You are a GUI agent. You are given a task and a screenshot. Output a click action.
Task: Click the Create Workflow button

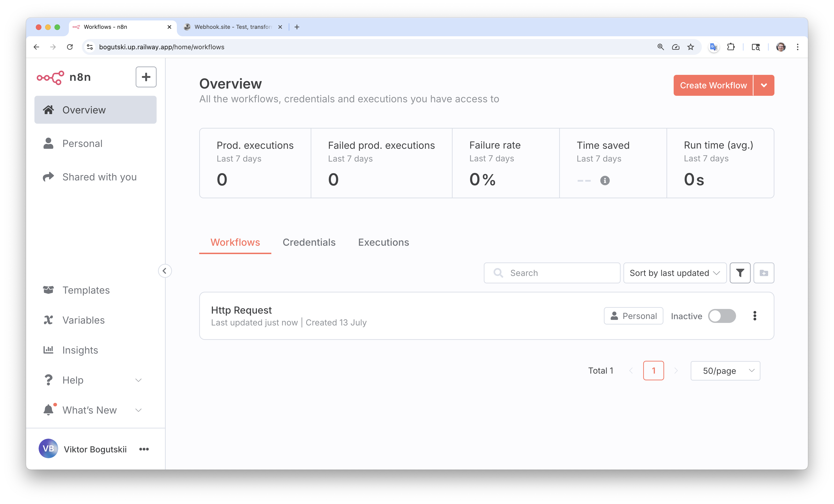[x=713, y=85]
